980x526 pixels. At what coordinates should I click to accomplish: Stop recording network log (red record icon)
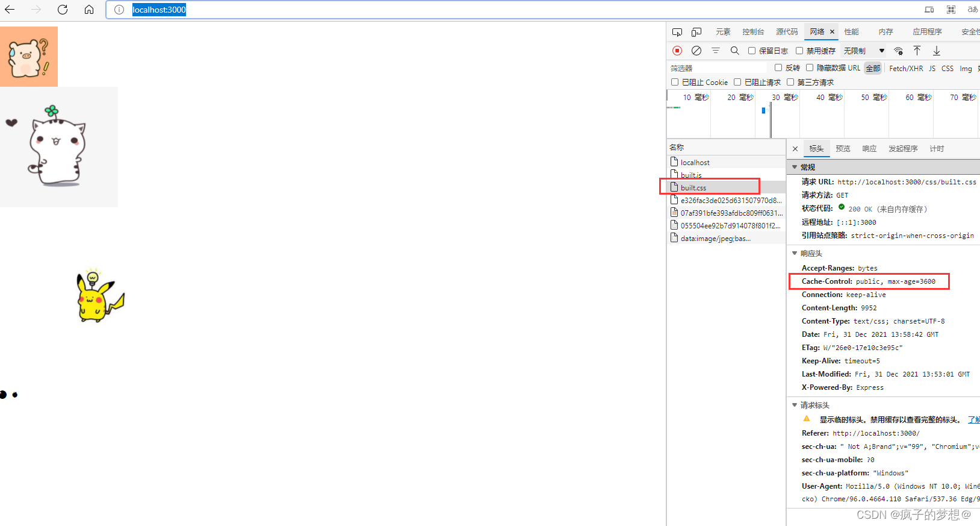[677, 51]
